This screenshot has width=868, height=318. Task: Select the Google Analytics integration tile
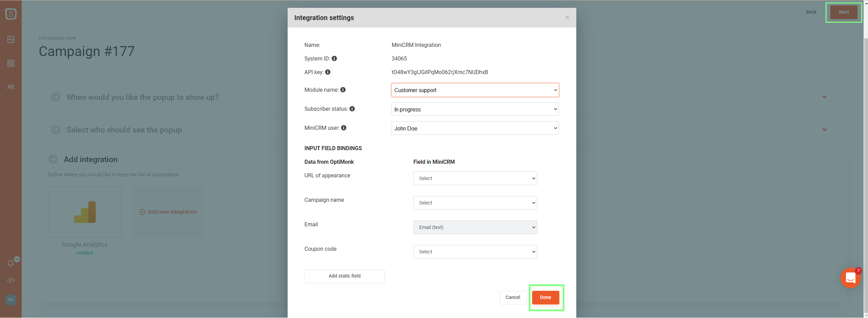click(85, 212)
